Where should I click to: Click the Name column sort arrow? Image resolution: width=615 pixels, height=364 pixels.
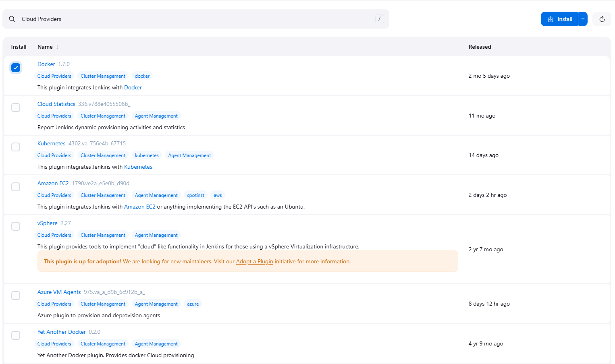[57, 47]
